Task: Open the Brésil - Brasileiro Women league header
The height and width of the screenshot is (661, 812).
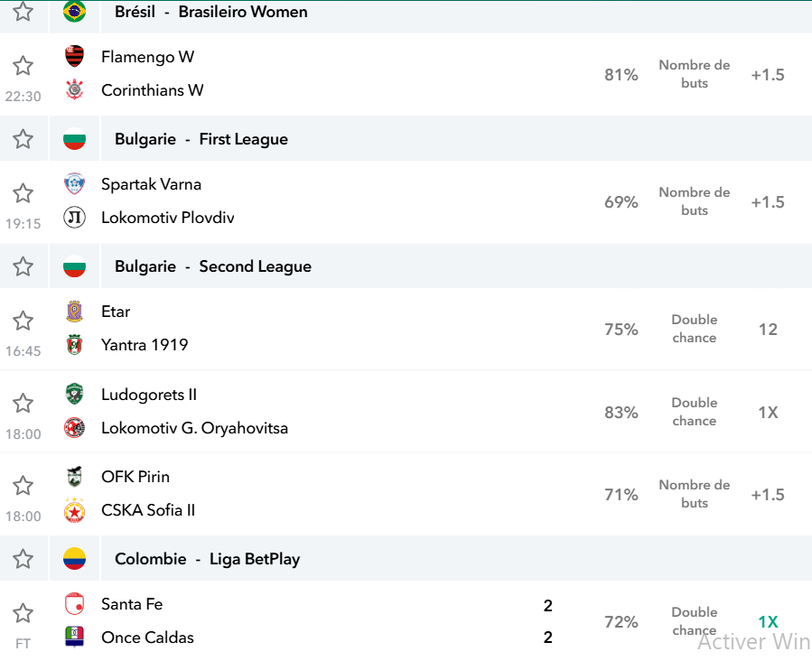Action: [210, 12]
